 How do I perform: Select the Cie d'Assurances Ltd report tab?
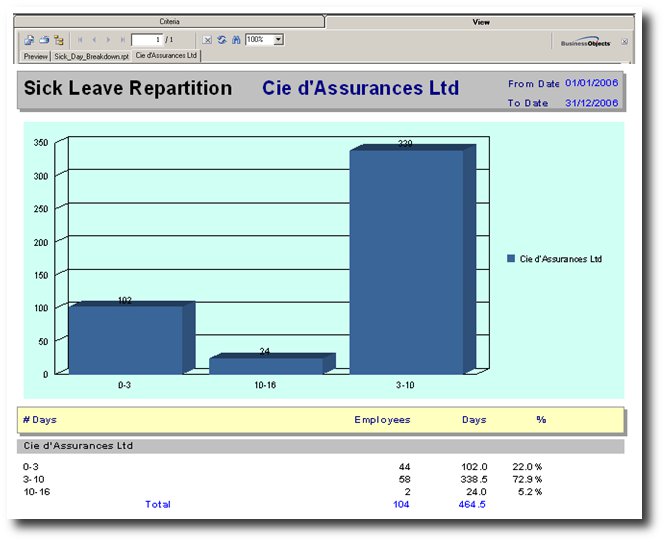166,57
